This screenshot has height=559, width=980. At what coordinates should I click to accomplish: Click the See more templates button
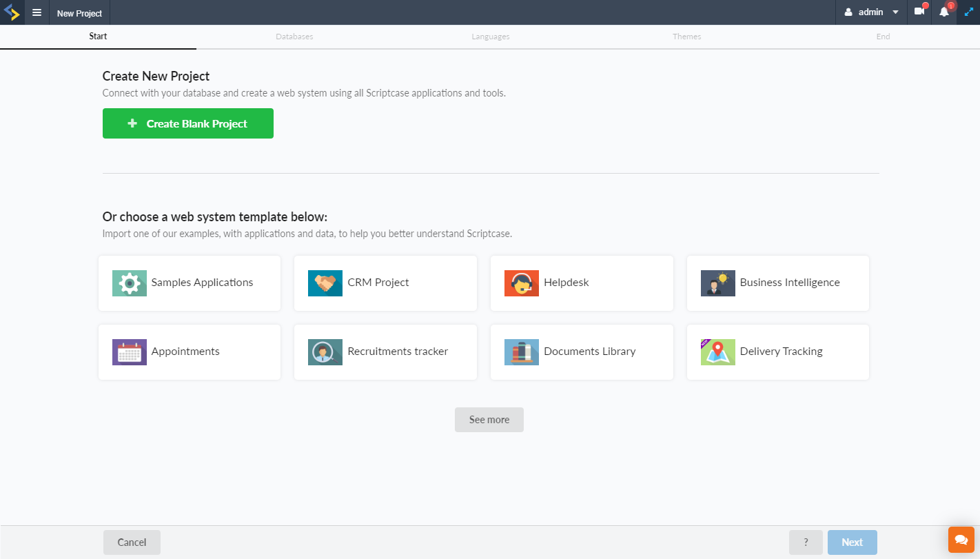tap(489, 420)
